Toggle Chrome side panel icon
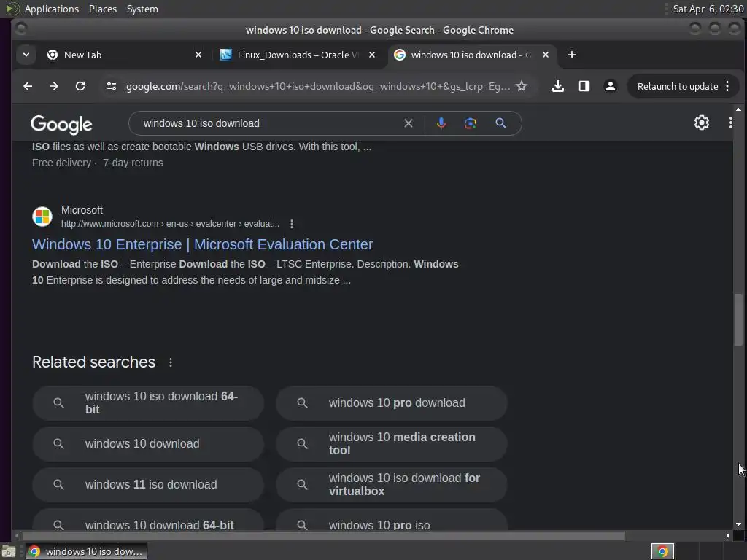Image resolution: width=747 pixels, height=560 pixels. click(584, 86)
